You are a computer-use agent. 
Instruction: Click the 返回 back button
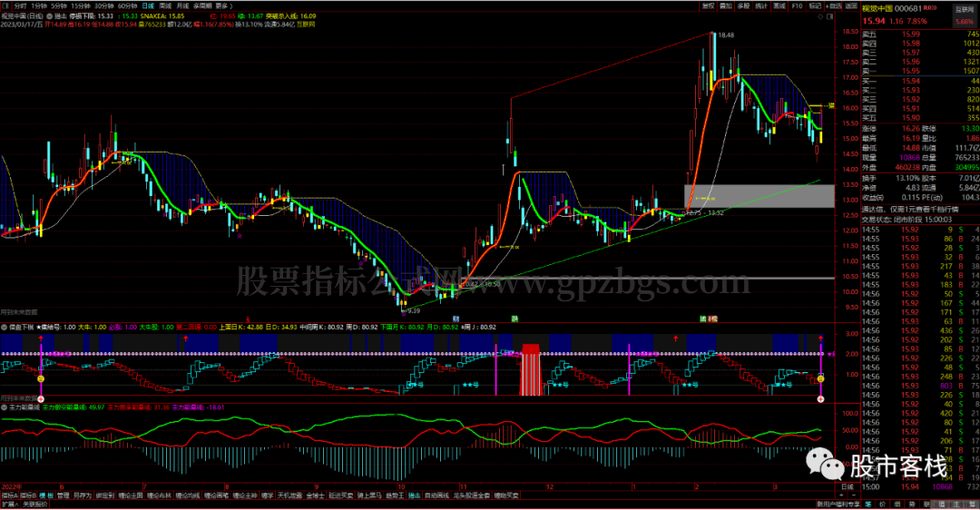pyautogui.click(x=851, y=5)
